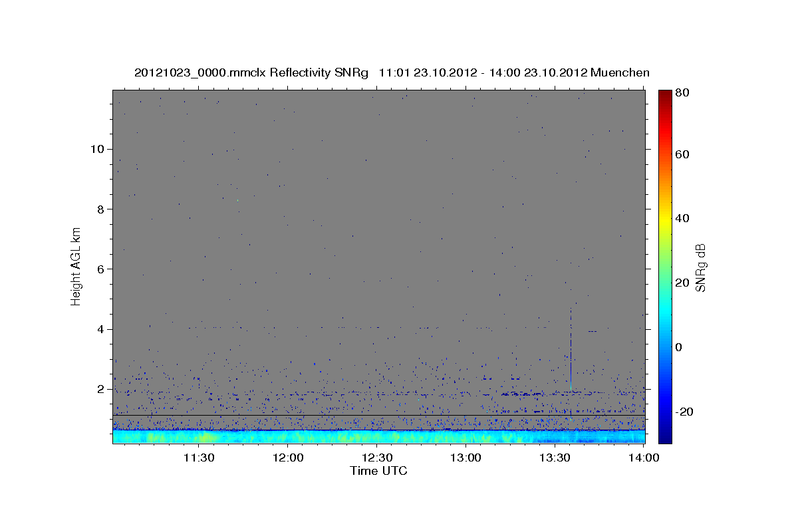Click the 14:00 time tick label
The height and width of the screenshot is (532, 798).
click(643, 458)
